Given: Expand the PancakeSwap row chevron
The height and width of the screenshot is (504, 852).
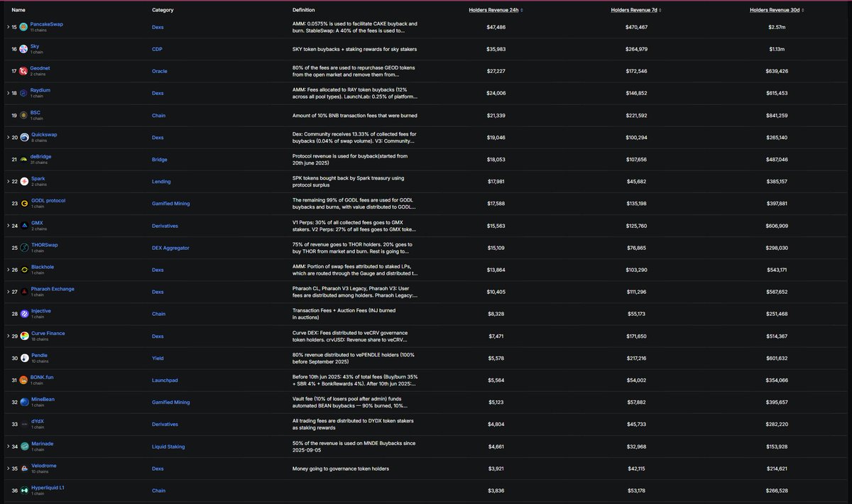Looking at the screenshot, I should coord(8,27).
